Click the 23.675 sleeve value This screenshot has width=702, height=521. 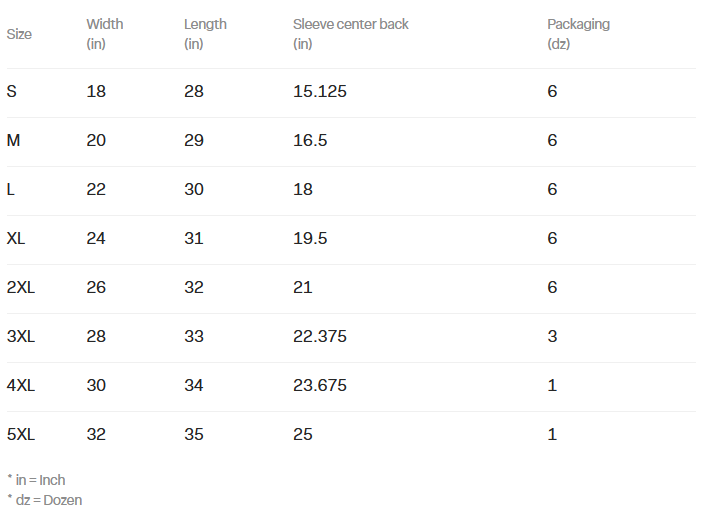[320, 385]
